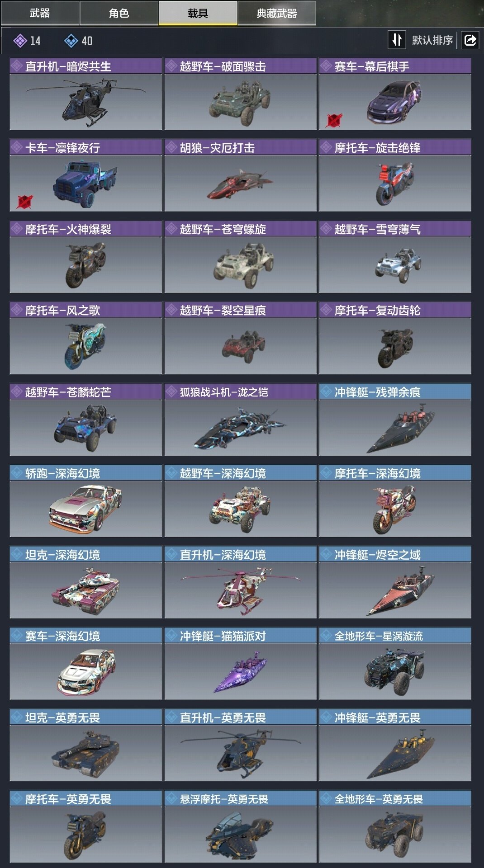Click rarity diamond beside 冲锋艇-残弹余痕 title

pos(326,392)
